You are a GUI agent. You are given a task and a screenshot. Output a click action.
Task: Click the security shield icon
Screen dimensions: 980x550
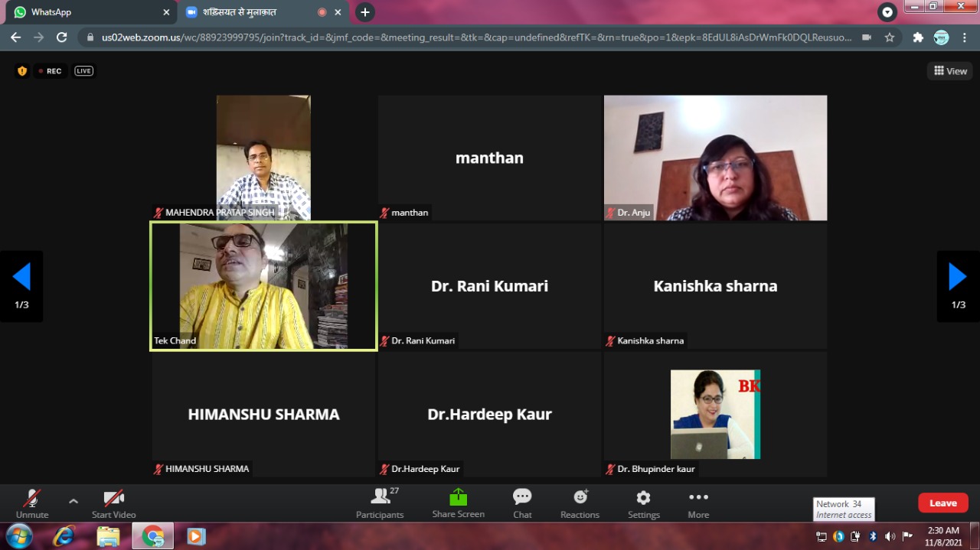click(22, 71)
